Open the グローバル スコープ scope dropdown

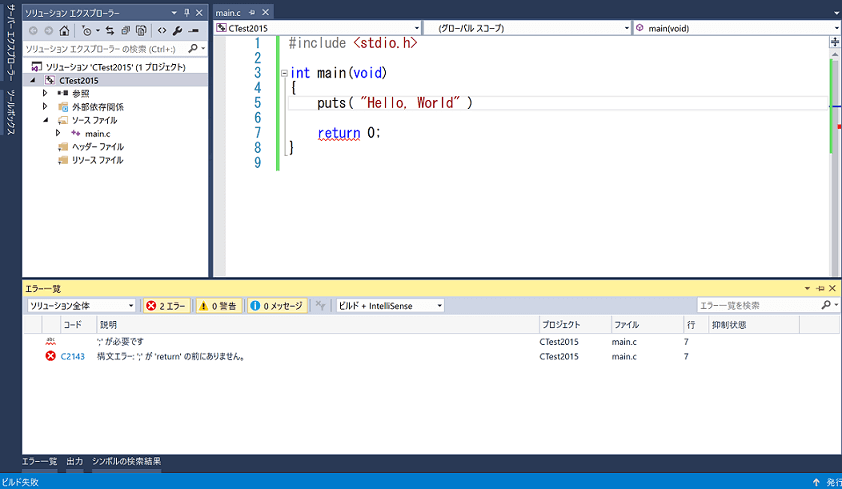[x=627, y=28]
